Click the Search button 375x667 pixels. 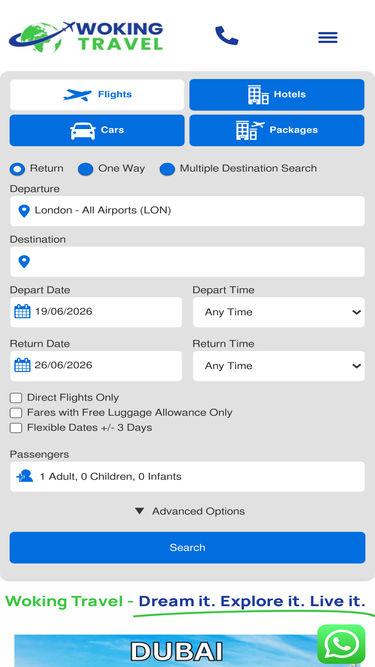[x=188, y=547]
